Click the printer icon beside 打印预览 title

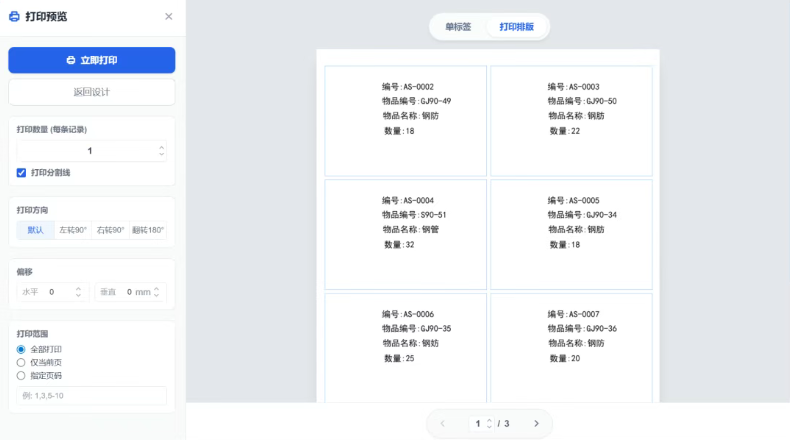click(14, 17)
